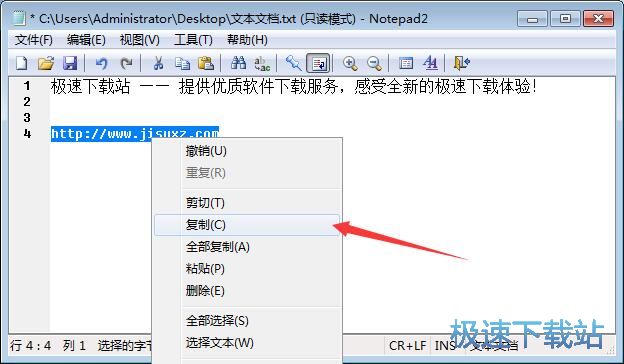Click the selected URL on line 4
This screenshot has width=624, height=364.
click(135, 134)
